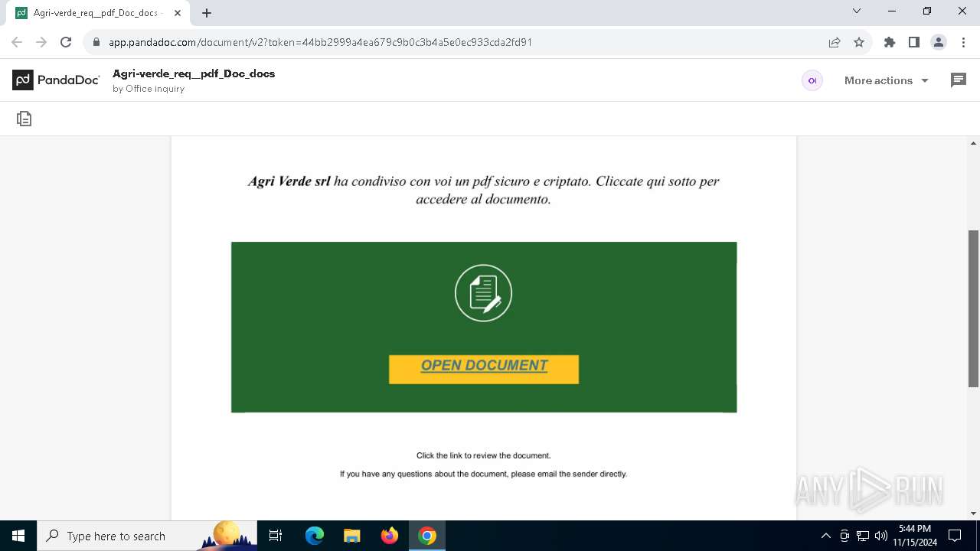Expand the More actions dropdown
The height and width of the screenshot is (551, 980).
pyautogui.click(x=886, y=80)
